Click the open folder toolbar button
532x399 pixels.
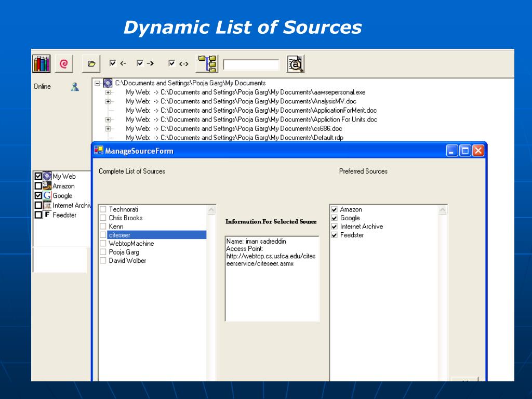click(x=91, y=64)
